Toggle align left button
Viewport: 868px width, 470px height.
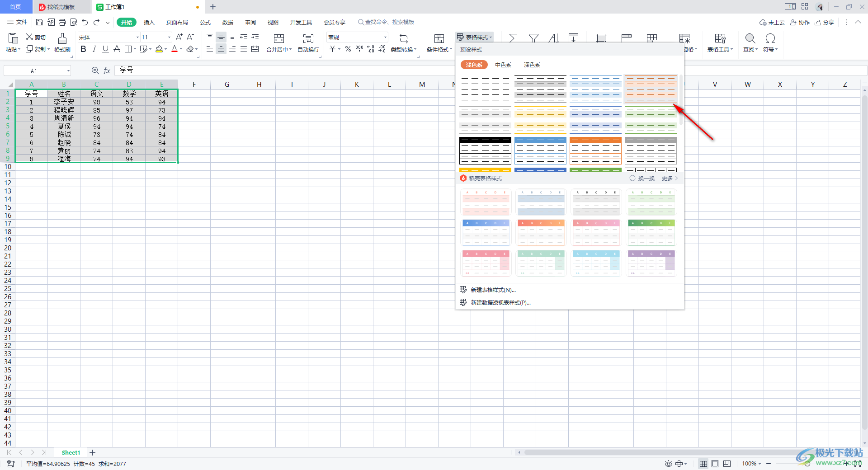point(210,49)
